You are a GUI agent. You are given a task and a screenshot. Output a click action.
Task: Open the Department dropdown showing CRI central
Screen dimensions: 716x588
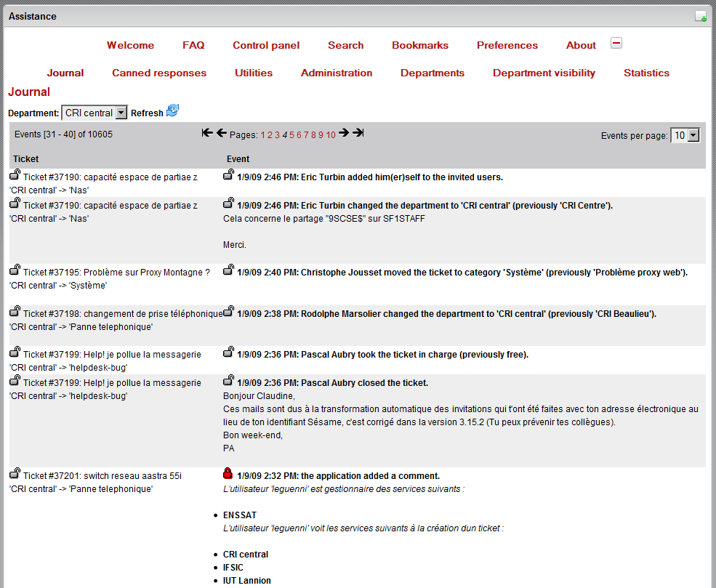point(94,113)
